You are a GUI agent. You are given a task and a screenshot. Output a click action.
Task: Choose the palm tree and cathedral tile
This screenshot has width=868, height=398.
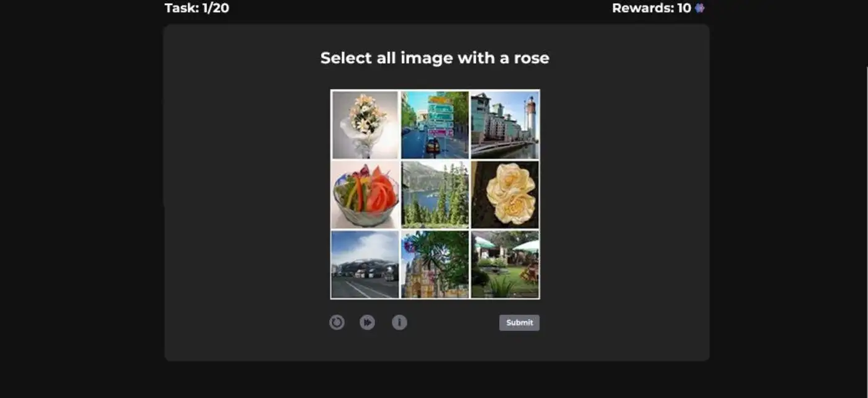(435, 265)
